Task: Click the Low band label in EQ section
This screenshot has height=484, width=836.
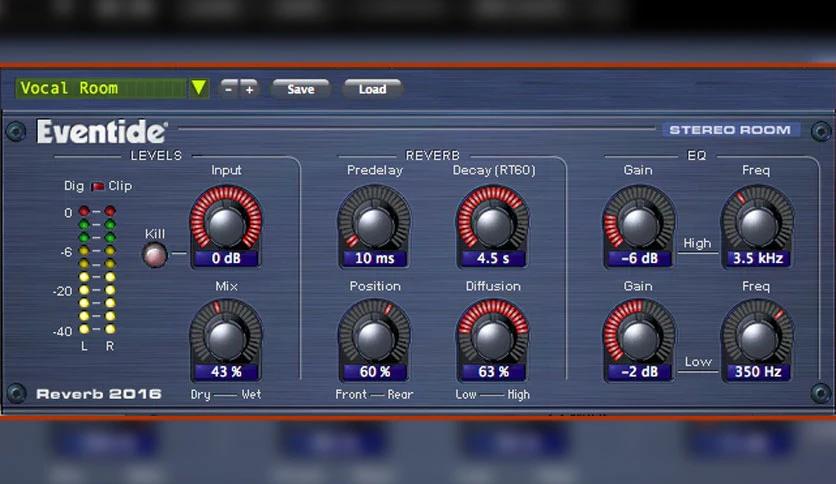Action: [698, 362]
